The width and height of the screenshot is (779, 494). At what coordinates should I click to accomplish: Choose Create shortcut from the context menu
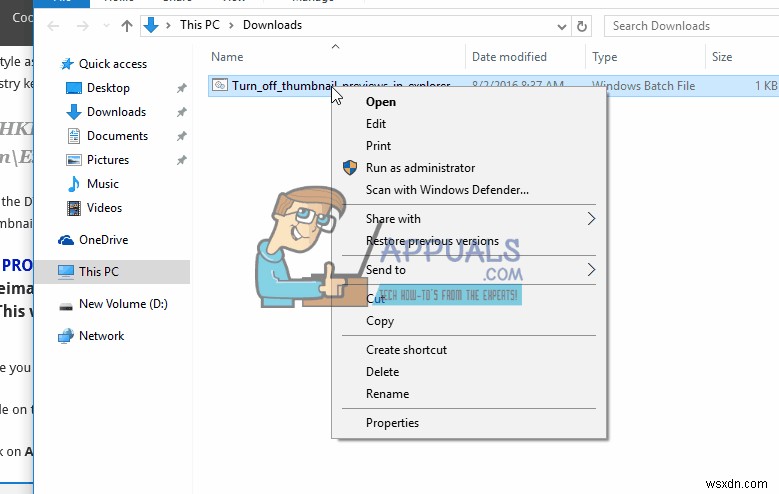tap(406, 350)
